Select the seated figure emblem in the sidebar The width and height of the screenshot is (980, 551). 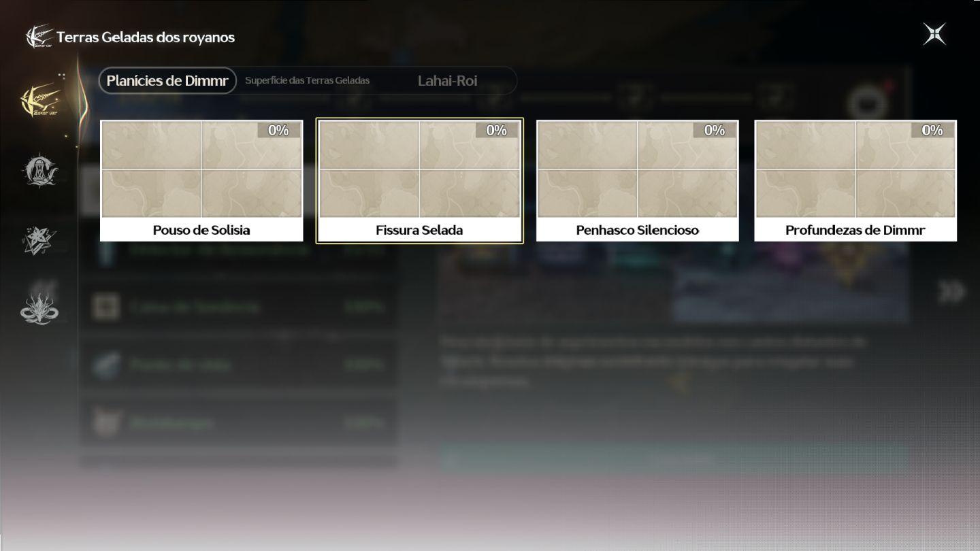coord(41,170)
